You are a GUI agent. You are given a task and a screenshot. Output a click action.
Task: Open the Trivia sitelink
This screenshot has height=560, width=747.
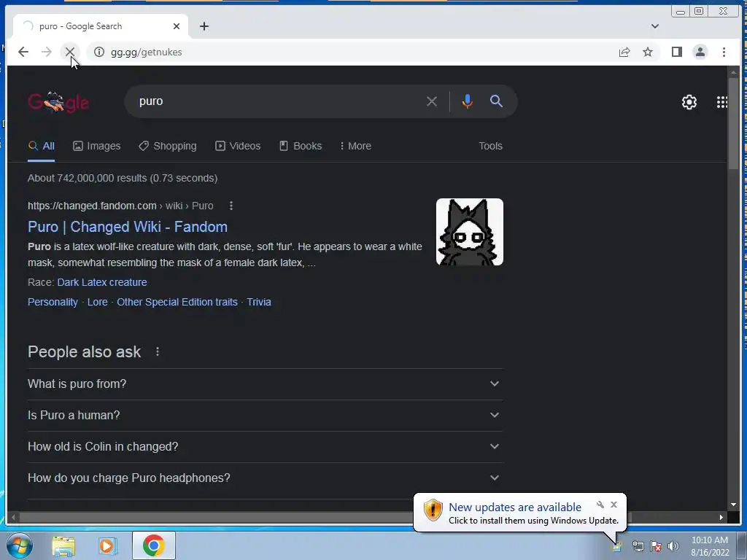pyautogui.click(x=259, y=302)
